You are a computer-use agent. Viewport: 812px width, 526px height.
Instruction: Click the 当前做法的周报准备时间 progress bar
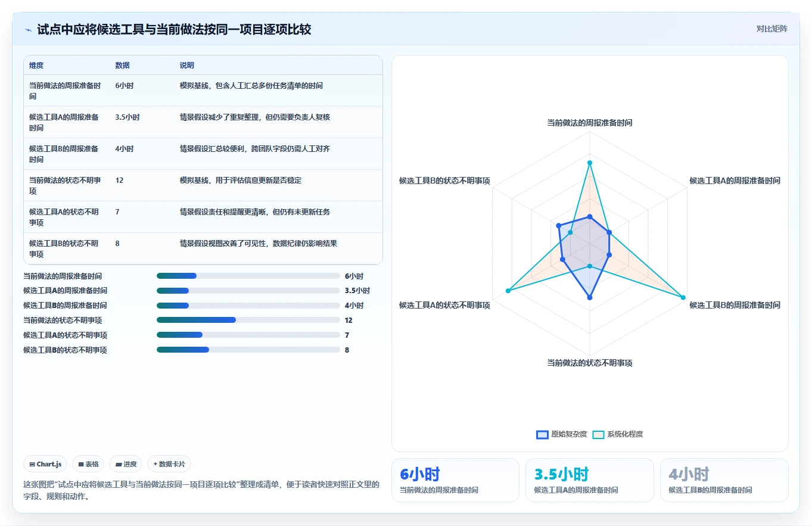[x=248, y=276]
